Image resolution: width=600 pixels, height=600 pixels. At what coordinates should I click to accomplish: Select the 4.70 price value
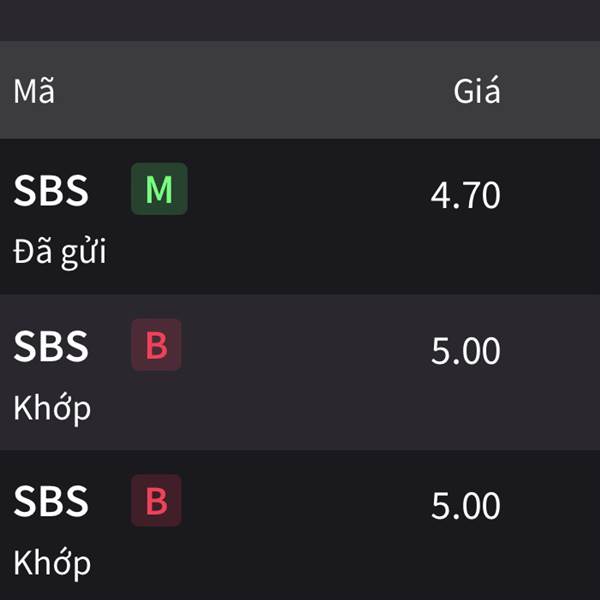(x=465, y=195)
